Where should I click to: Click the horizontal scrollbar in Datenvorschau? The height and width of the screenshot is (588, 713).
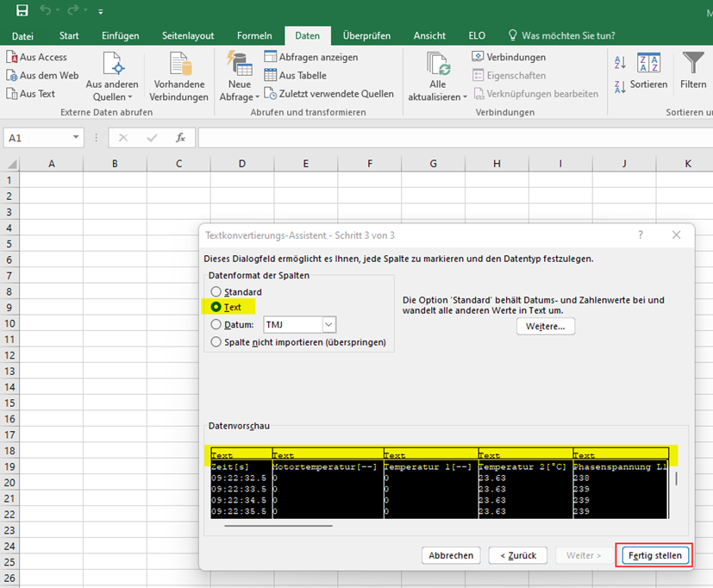(278, 525)
